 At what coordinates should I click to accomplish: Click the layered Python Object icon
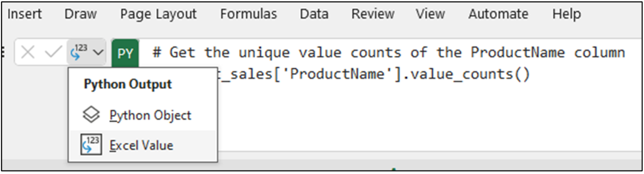(91, 116)
